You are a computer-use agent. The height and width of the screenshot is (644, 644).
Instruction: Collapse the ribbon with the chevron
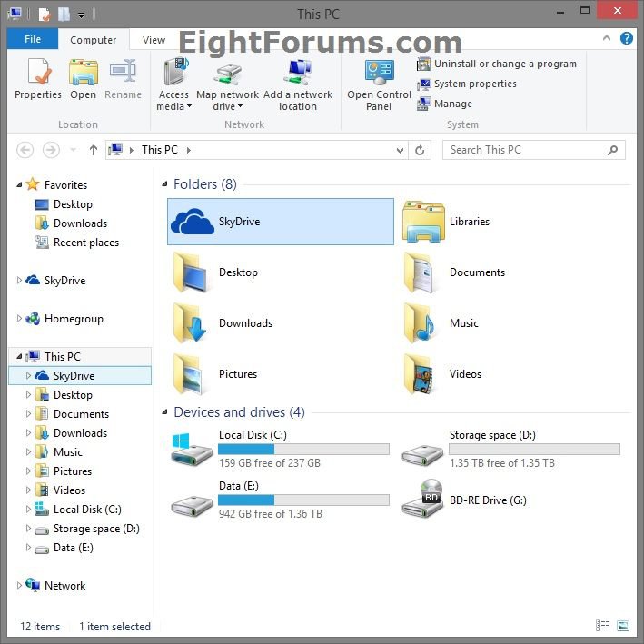tap(607, 38)
